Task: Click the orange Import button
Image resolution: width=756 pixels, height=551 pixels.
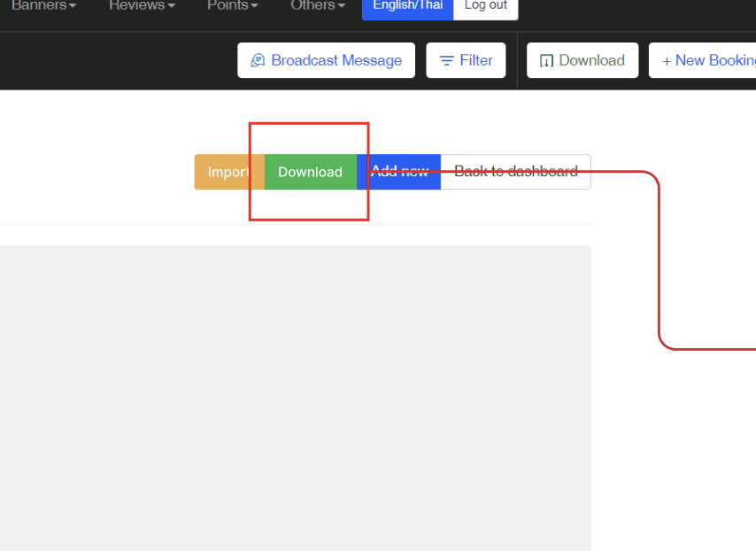Action: click(228, 172)
